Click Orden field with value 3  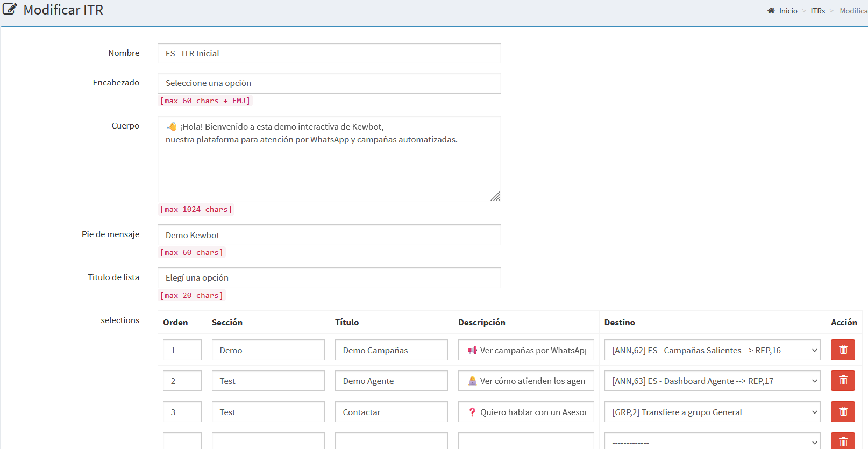pos(182,412)
